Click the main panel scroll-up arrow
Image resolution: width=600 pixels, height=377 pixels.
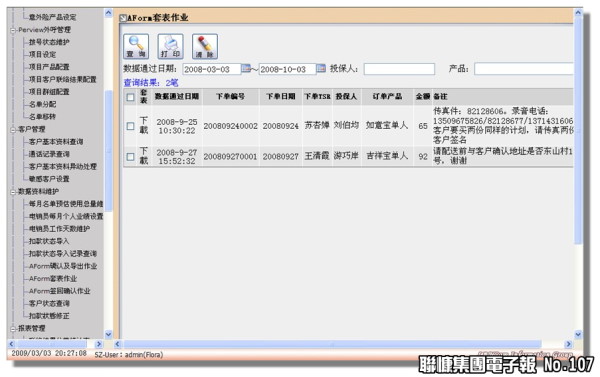coord(578,13)
